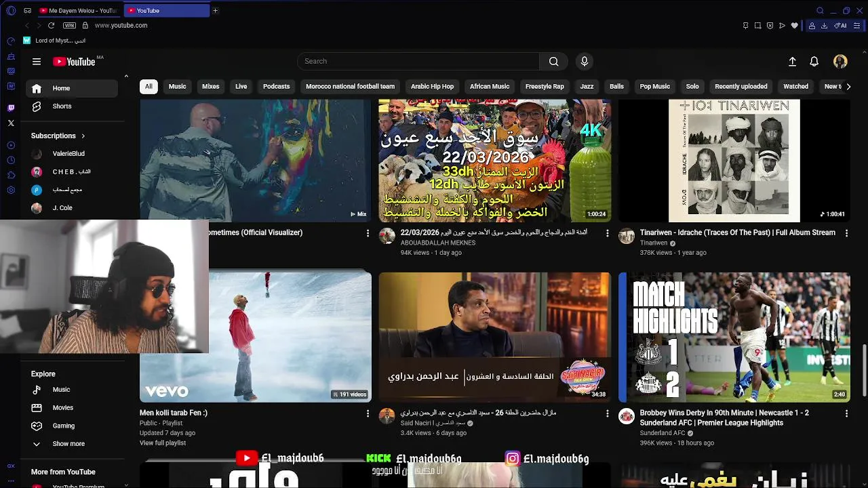Open ABOUABDALLAH MEKNES channel name
Image resolution: width=868 pixels, height=488 pixels.
click(438, 243)
